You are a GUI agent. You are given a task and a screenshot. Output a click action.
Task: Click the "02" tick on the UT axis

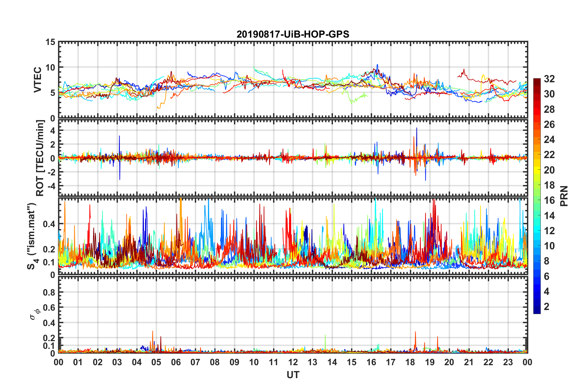[x=98, y=362]
